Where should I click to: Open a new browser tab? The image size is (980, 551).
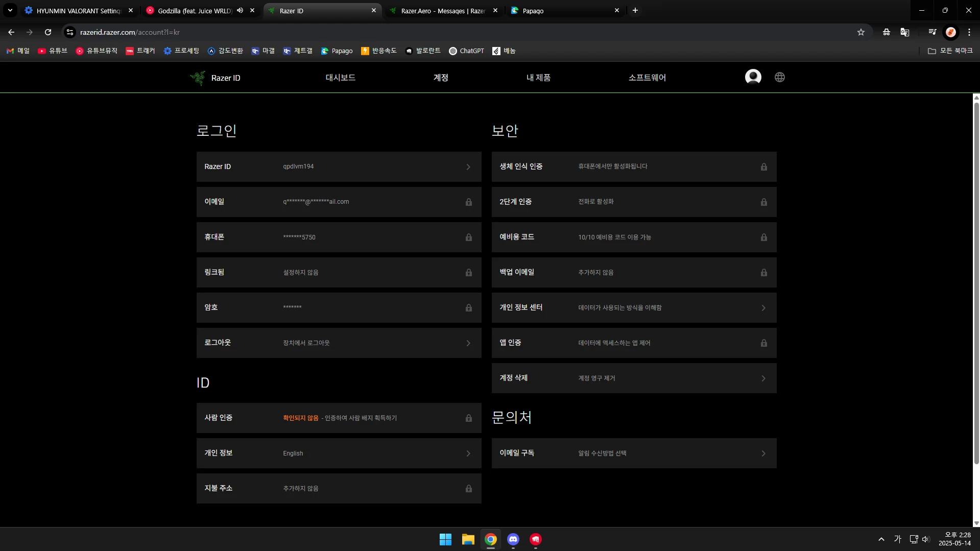[635, 10]
